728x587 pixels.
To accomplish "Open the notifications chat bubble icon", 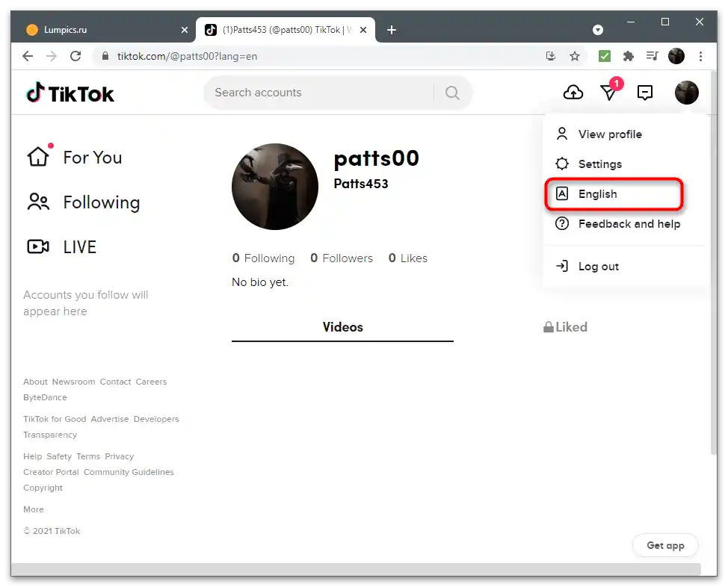I will coord(645,93).
